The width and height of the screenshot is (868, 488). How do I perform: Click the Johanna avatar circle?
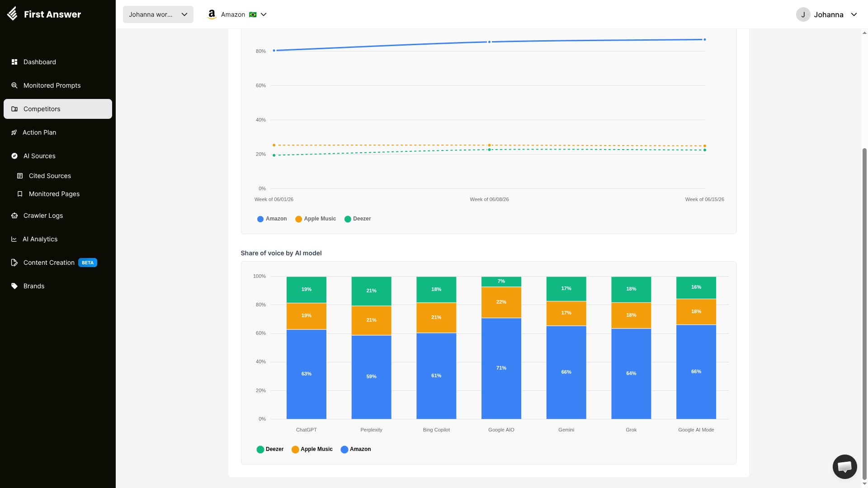point(803,14)
